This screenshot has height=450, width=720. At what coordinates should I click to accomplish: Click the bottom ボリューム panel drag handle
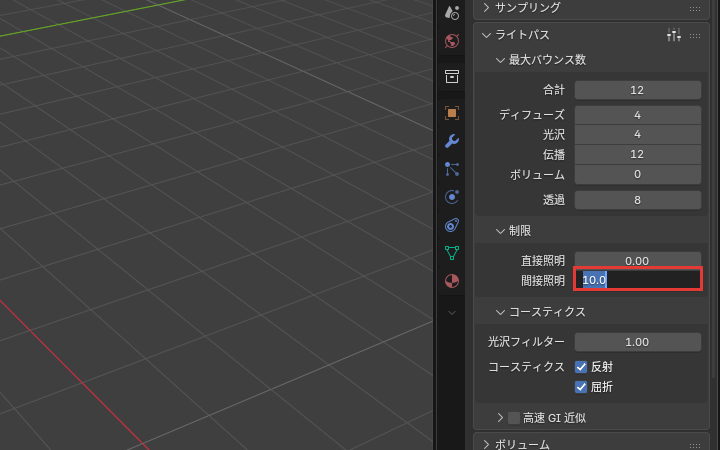click(x=695, y=445)
